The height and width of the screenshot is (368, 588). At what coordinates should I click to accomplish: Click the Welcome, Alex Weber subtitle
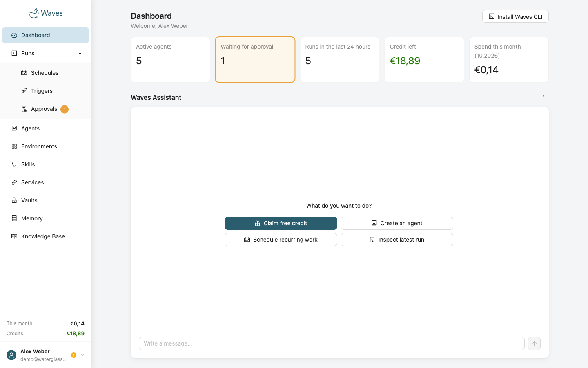(159, 26)
